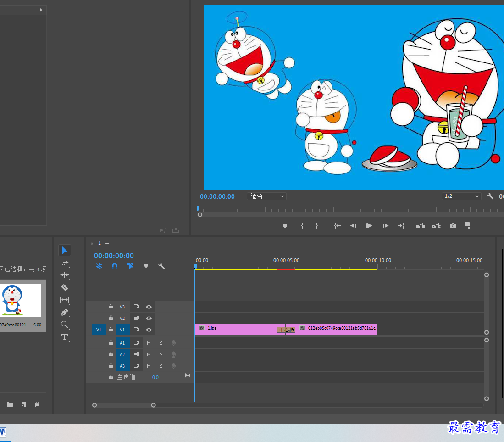Toggle lock on V3 track
This screenshot has width=504, height=442.
(x=111, y=307)
